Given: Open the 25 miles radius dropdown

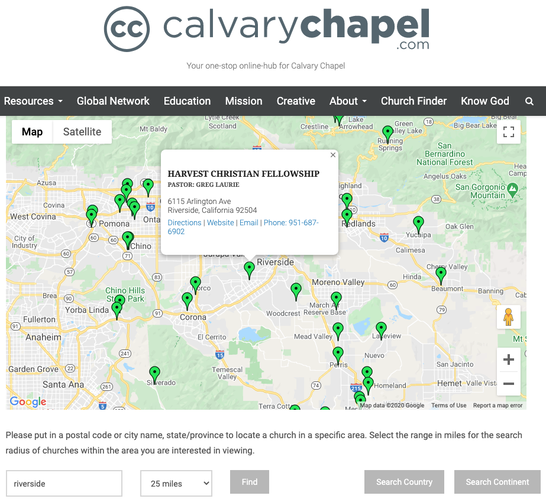Looking at the screenshot, I should [x=176, y=483].
